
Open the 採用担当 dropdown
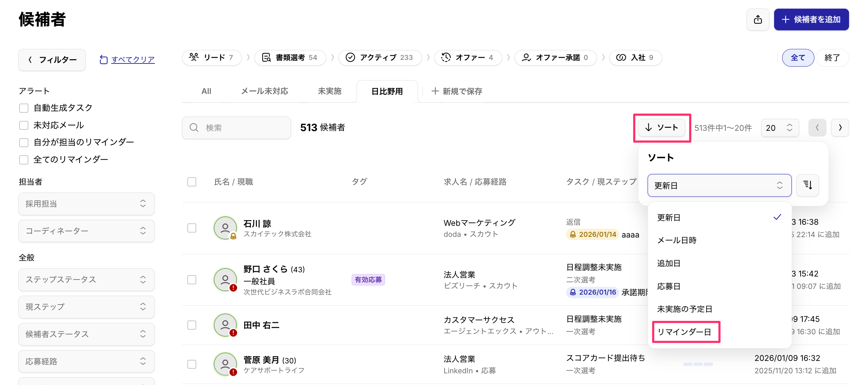click(86, 203)
